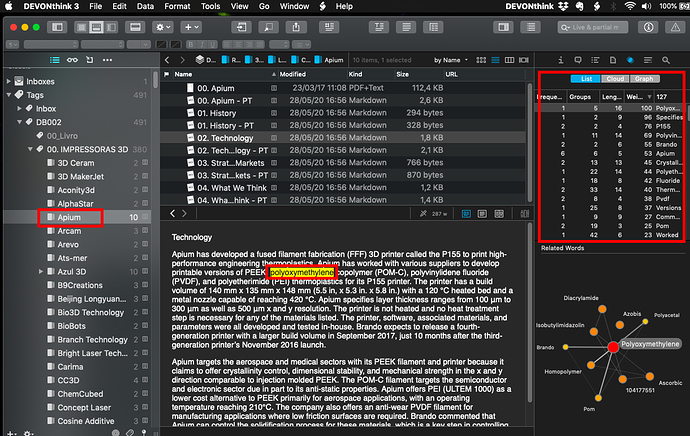690x436 pixels.
Task: Switch to columns view icon
Action: [x=509, y=60]
